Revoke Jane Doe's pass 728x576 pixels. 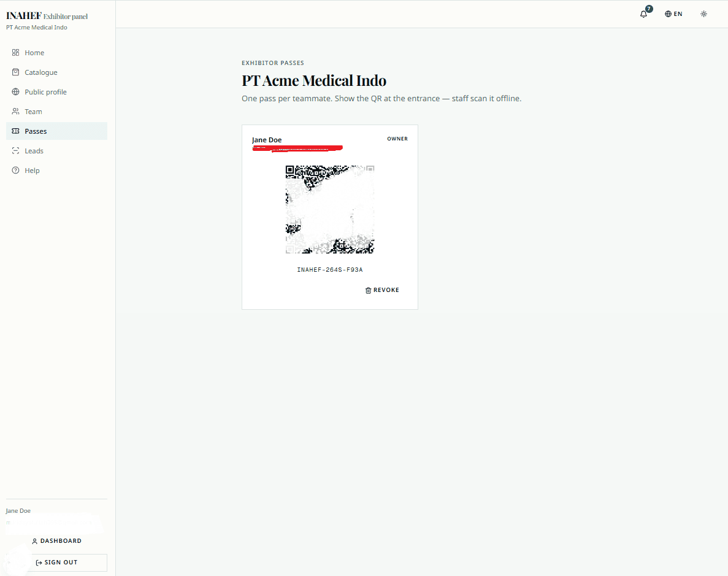tap(382, 290)
